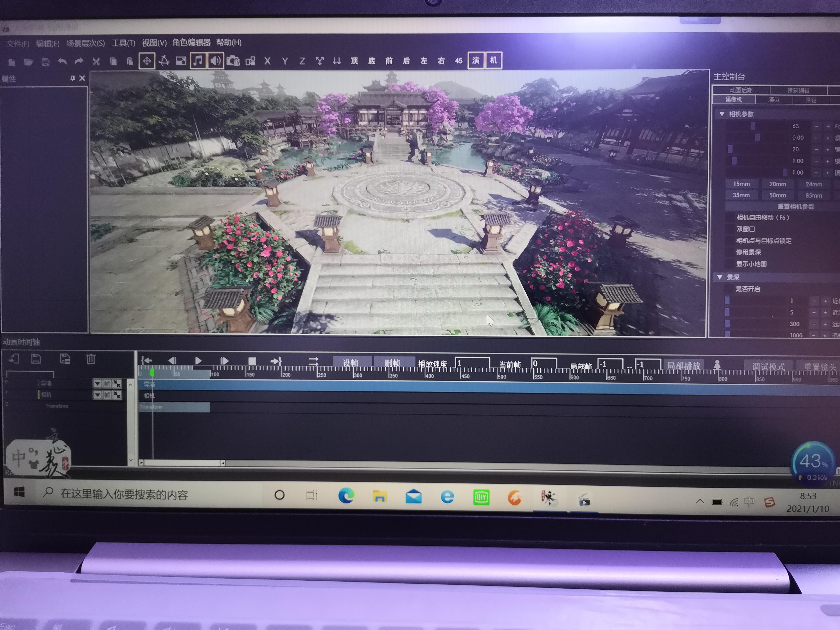Click the trash delete icon in timeline panel

[91, 359]
